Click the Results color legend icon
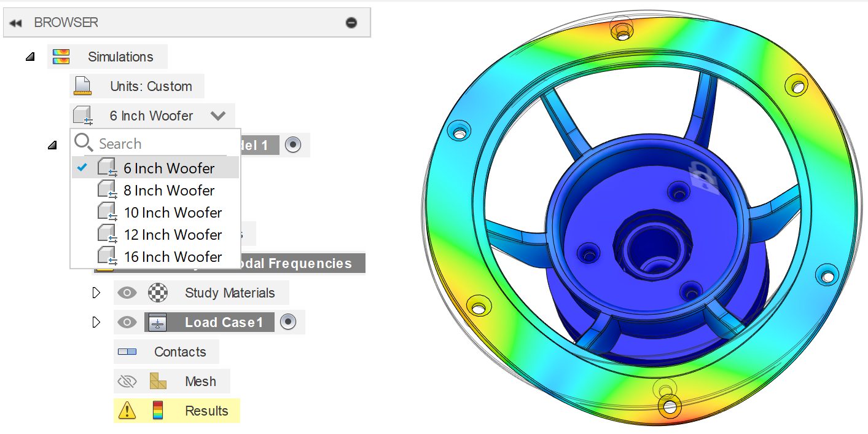This screenshot has height=434, width=868. 158,411
